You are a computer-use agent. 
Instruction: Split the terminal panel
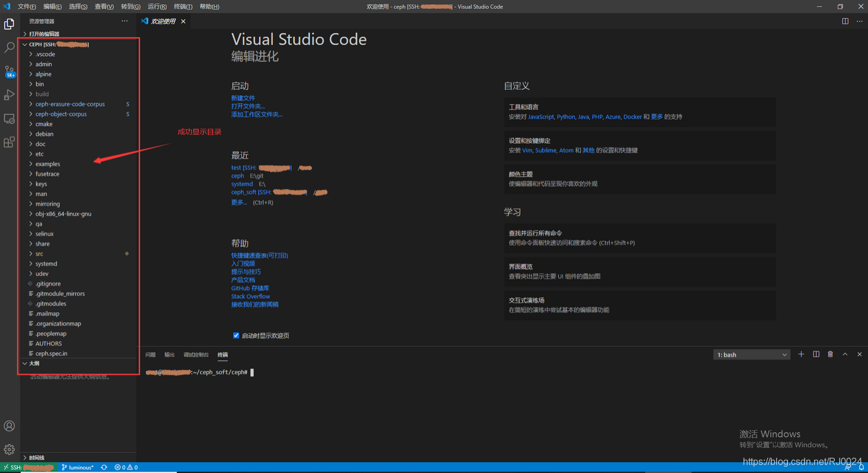click(x=816, y=354)
